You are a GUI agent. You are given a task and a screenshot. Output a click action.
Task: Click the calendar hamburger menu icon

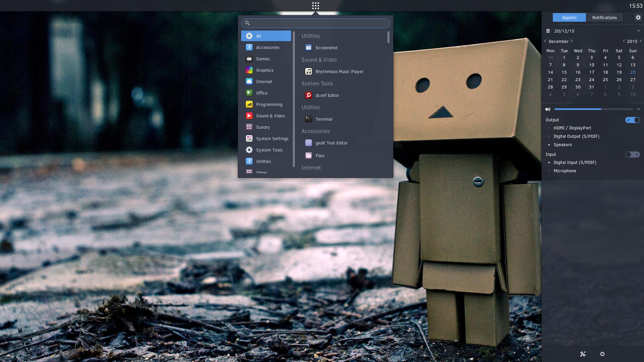[548, 31]
